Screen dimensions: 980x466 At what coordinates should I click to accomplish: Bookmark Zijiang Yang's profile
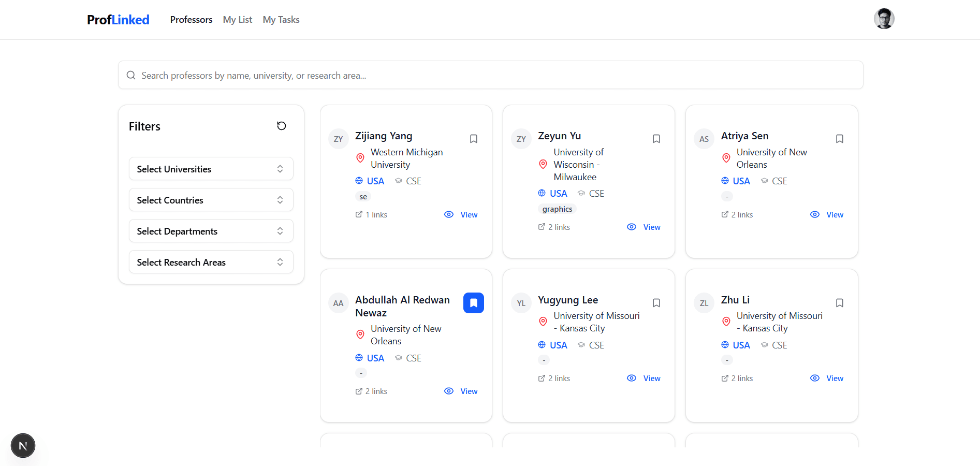coord(474,139)
